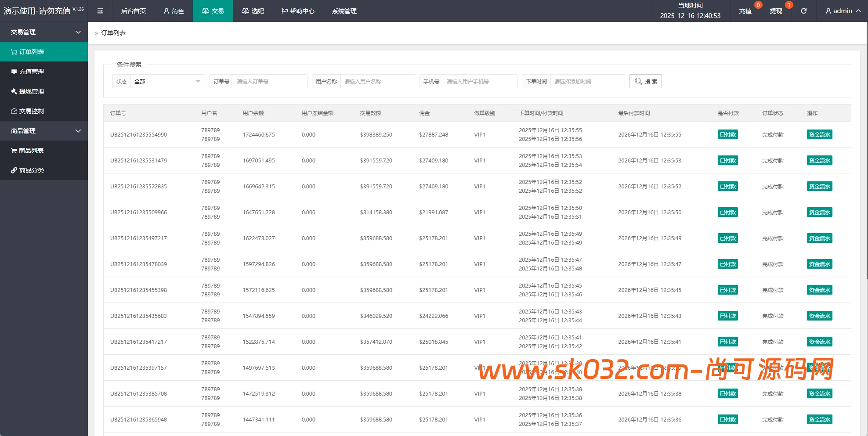Click the 下单时间 date picker field
868x436 pixels.
pos(587,81)
